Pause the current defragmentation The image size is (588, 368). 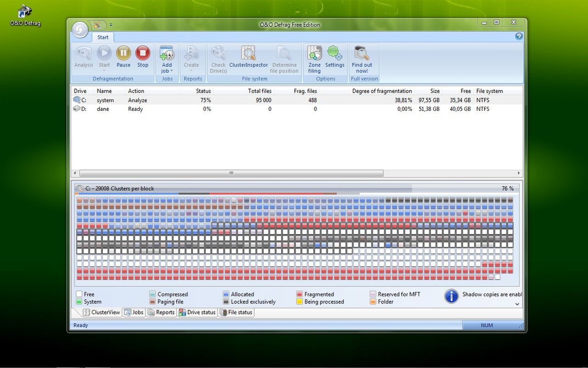pos(124,57)
